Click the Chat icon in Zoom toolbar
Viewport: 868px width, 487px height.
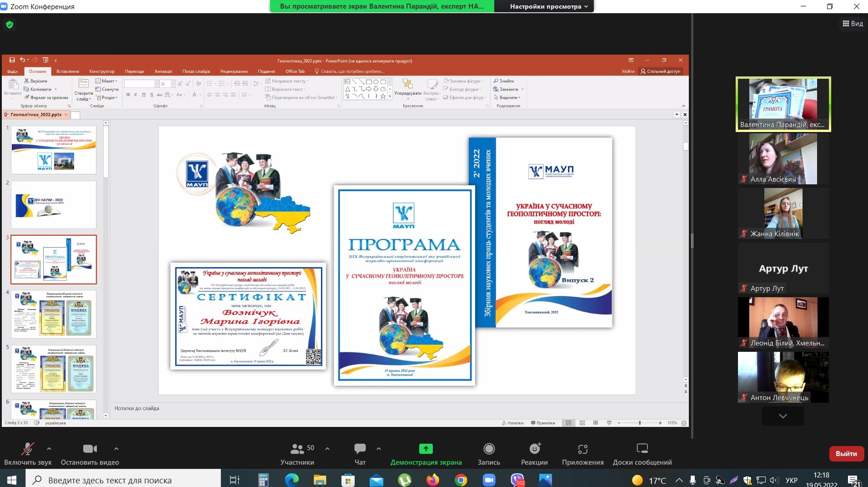tap(360, 449)
